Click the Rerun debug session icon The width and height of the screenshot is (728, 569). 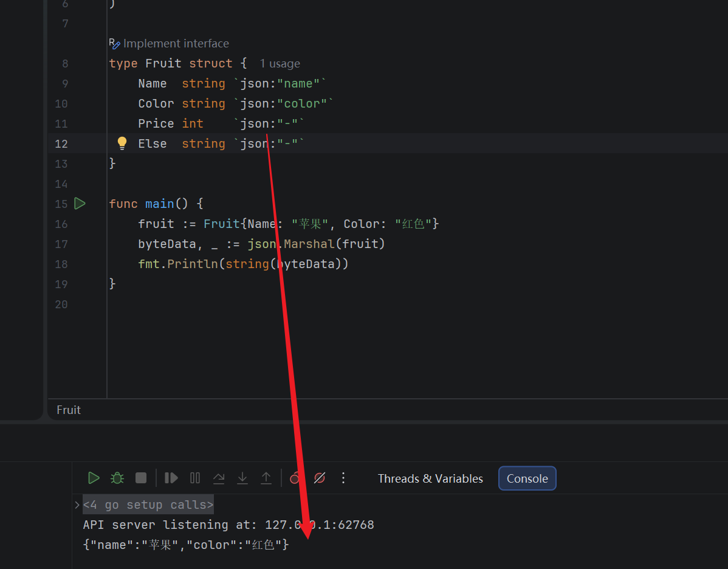click(x=94, y=478)
